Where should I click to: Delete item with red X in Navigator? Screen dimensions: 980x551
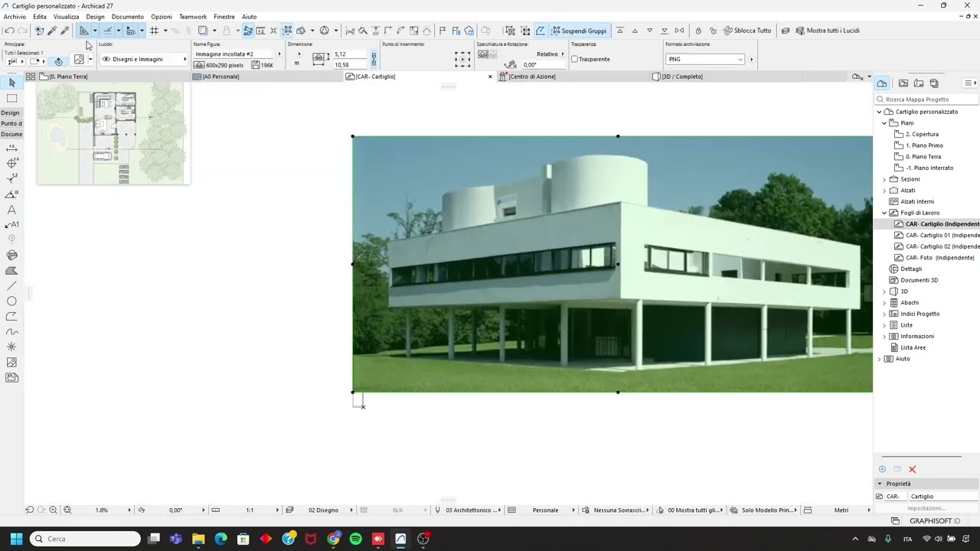912,469
